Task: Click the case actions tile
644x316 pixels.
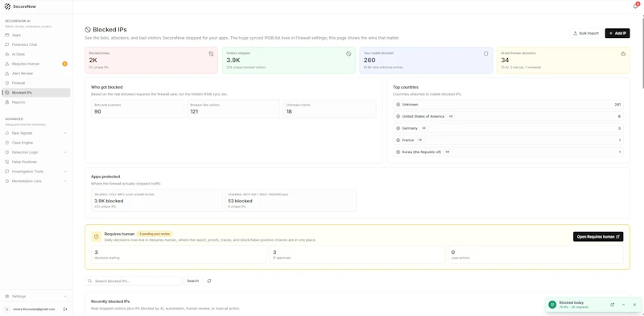Action: point(535,254)
